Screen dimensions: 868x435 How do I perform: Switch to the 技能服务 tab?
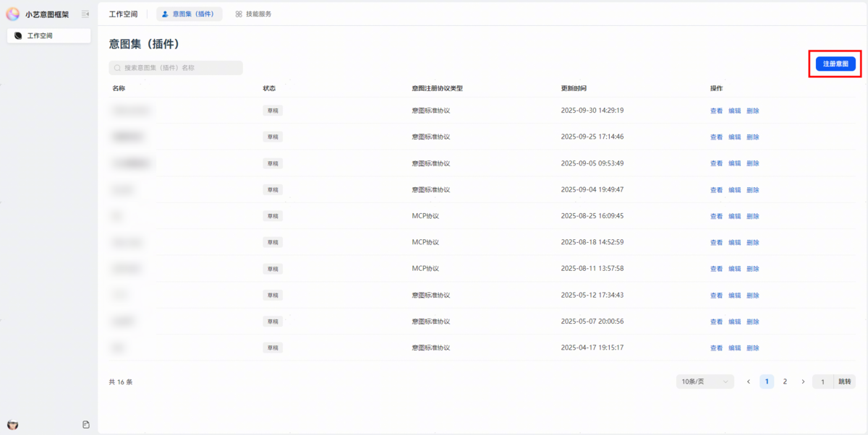click(253, 14)
